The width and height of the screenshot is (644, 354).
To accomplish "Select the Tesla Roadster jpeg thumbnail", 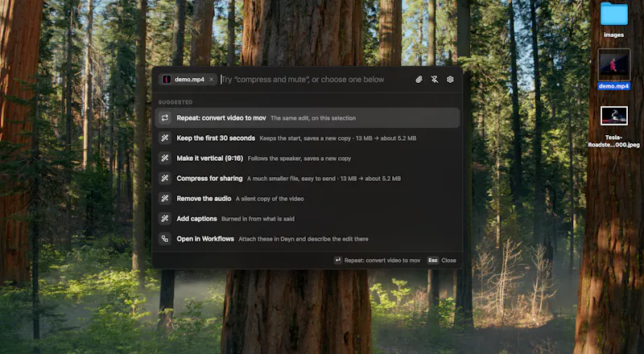I will point(614,116).
